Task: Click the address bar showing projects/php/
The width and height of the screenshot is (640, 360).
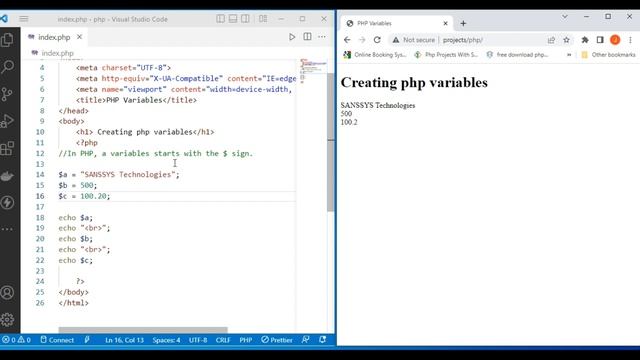Action: [462, 40]
